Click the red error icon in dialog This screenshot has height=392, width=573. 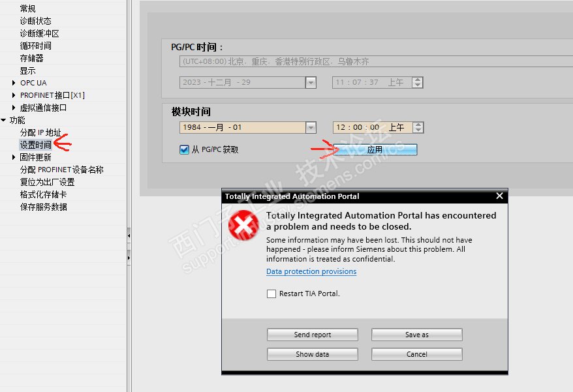243,225
